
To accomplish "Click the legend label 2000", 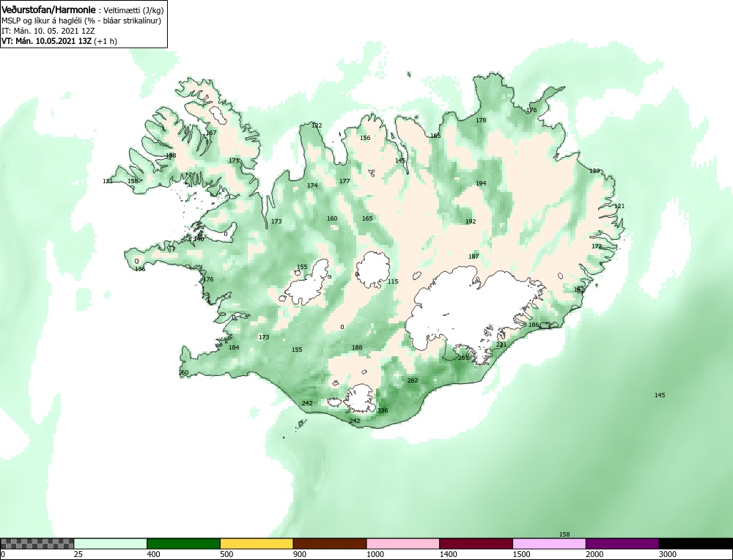I will pos(594,554).
